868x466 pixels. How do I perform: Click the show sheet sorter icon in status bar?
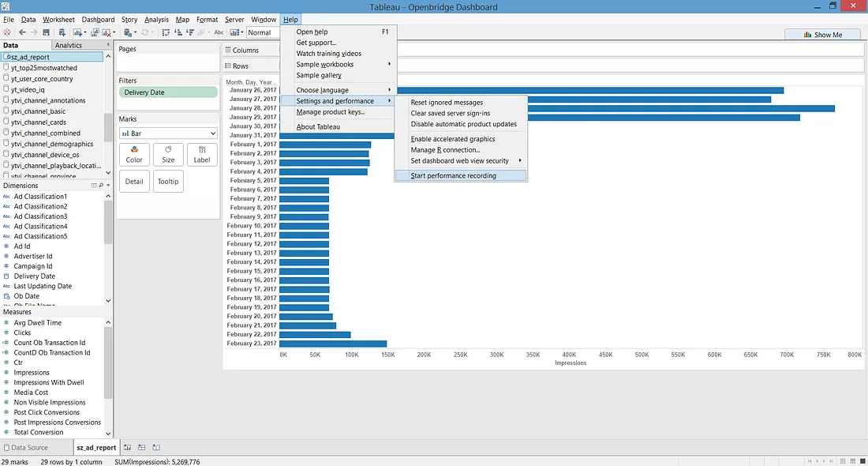tap(843, 461)
